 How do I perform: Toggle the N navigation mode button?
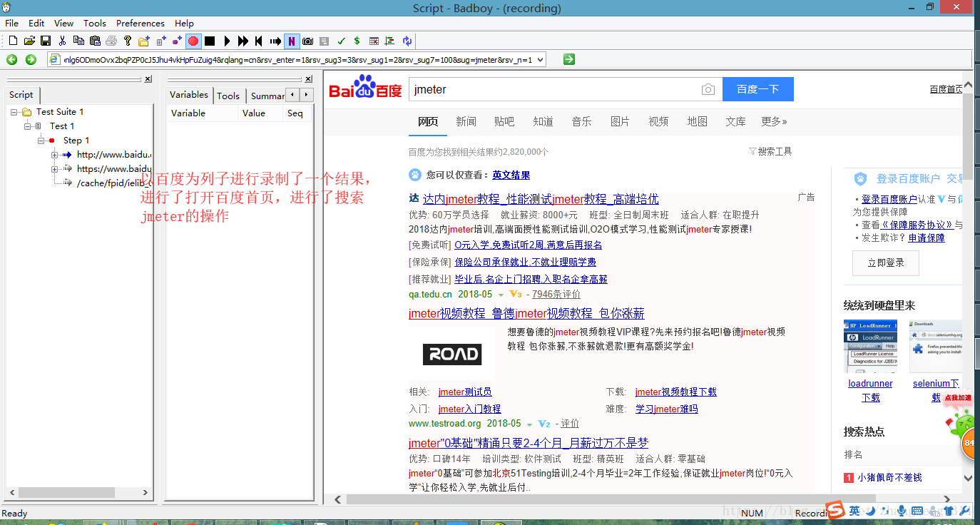pos(292,41)
